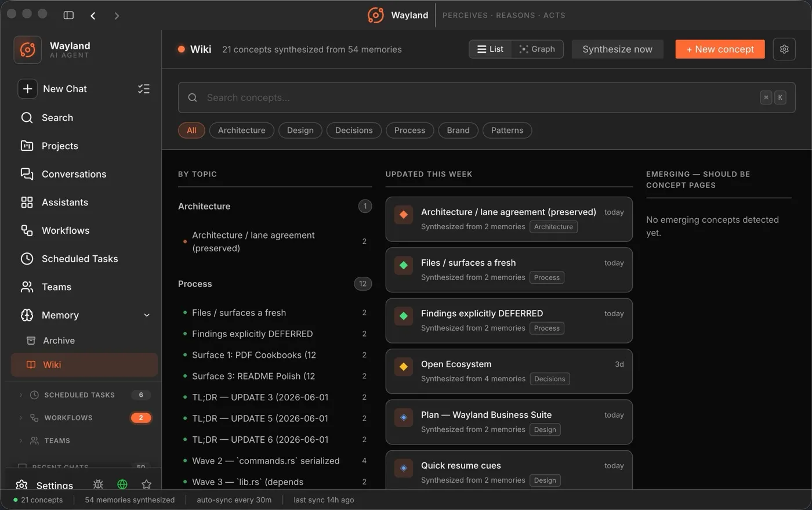
Task: Open Workflows in the sidebar
Action: coord(84,230)
